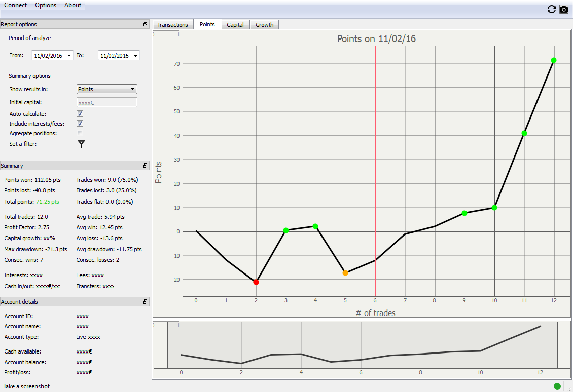Click the green point at trade 11
The width and height of the screenshot is (573, 392).
[x=524, y=133]
